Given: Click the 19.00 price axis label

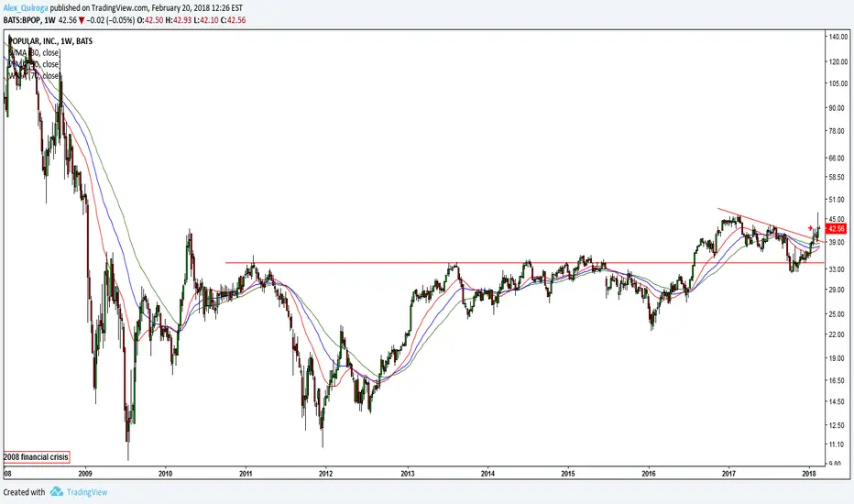Looking at the screenshot, I should click(838, 358).
